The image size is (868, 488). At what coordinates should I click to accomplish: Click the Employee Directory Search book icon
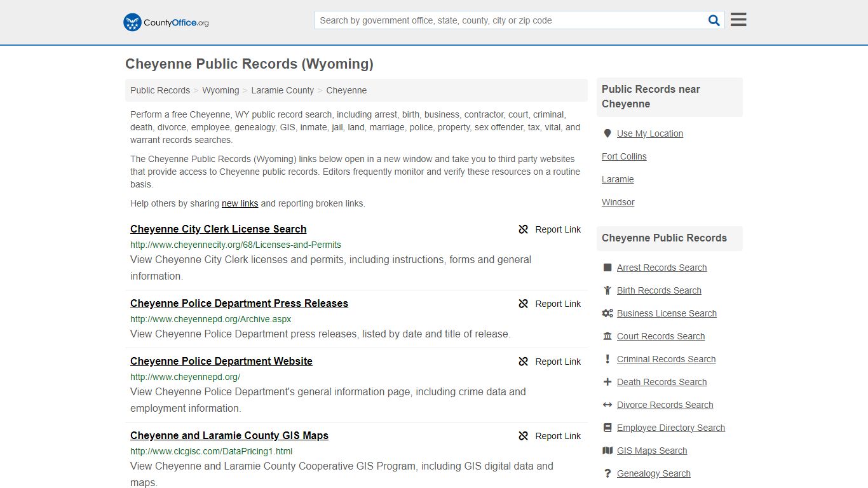607,428
